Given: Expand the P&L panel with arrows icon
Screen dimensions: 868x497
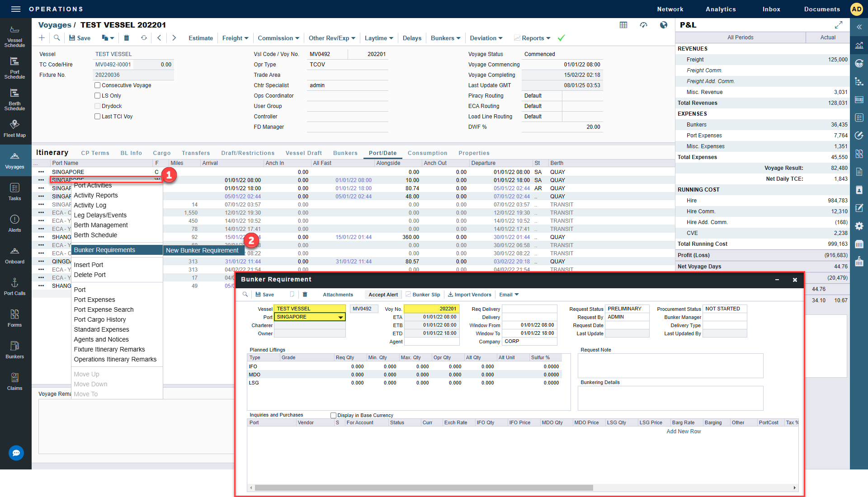Looking at the screenshot, I should 839,25.
